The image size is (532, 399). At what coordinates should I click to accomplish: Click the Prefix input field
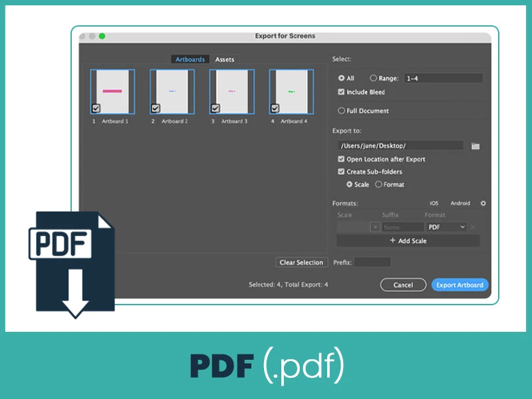[x=371, y=262]
